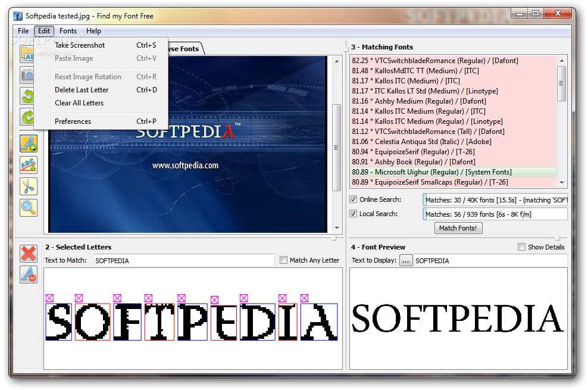This screenshot has height=390, width=588.
Task: Switch to the partially hidden Browse Fonts tab
Action: pyautogui.click(x=186, y=49)
